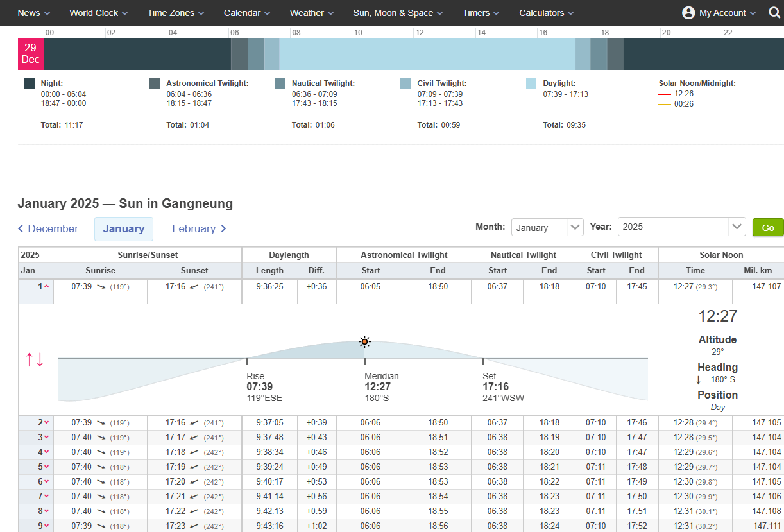Open the Sun, Moon & Space menu
784x532 pixels.
click(398, 13)
